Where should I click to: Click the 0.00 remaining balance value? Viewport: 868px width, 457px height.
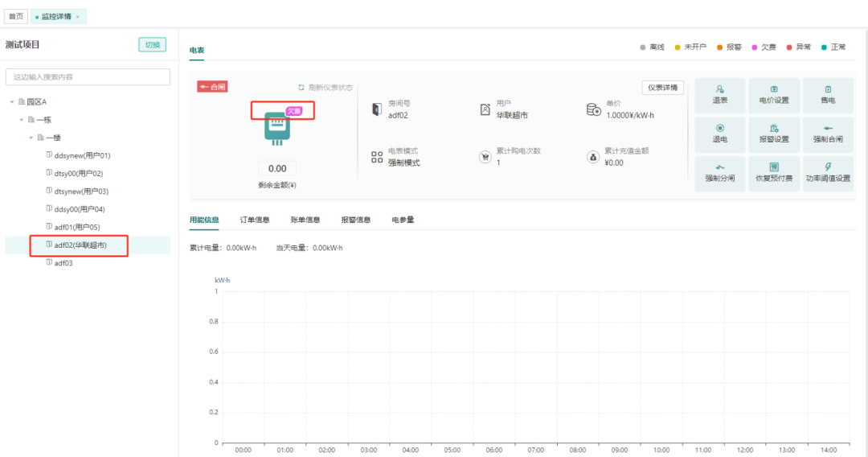277,168
